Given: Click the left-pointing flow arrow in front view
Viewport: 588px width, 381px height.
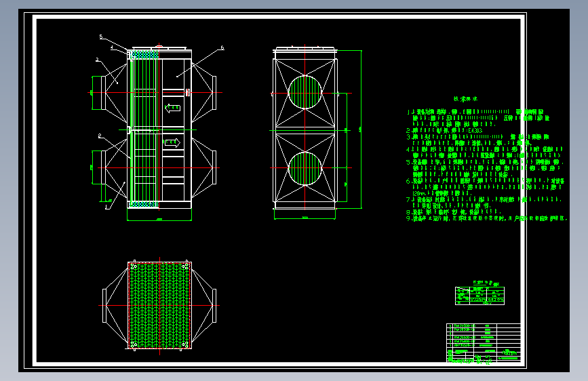Looking at the screenshot, I should pyautogui.click(x=172, y=108).
